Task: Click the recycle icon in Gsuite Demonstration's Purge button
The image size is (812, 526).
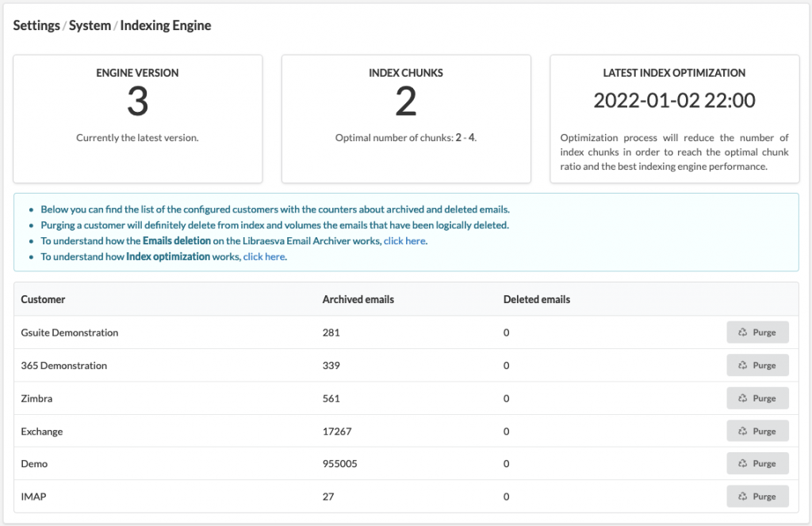Action: [742, 332]
